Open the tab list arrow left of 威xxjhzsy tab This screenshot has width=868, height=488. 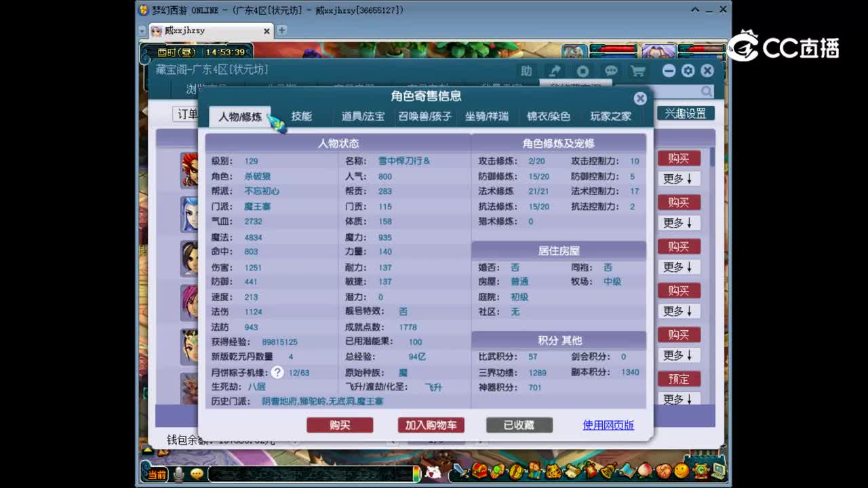(x=142, y=31)
